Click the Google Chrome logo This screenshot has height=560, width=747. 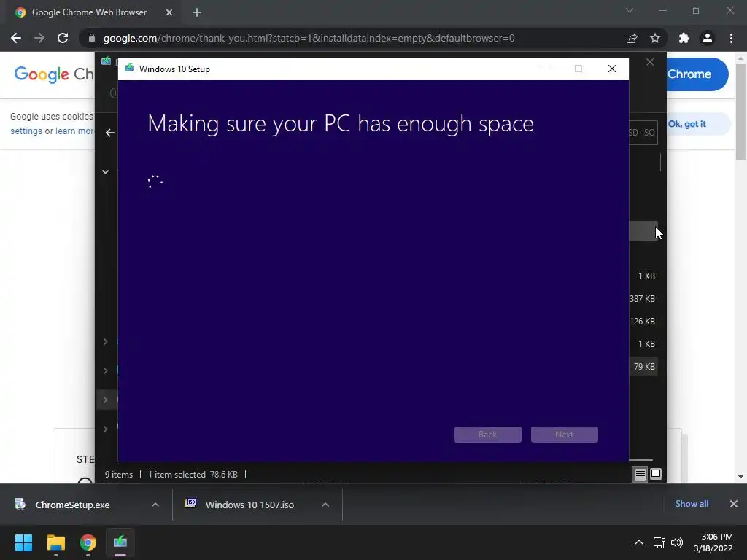[54, 74]
